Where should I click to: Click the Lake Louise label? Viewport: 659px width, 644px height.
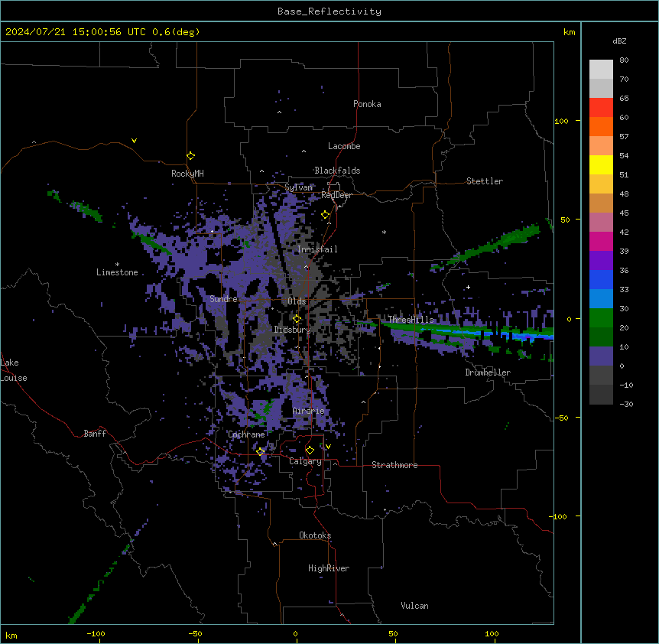coord(14,370)
